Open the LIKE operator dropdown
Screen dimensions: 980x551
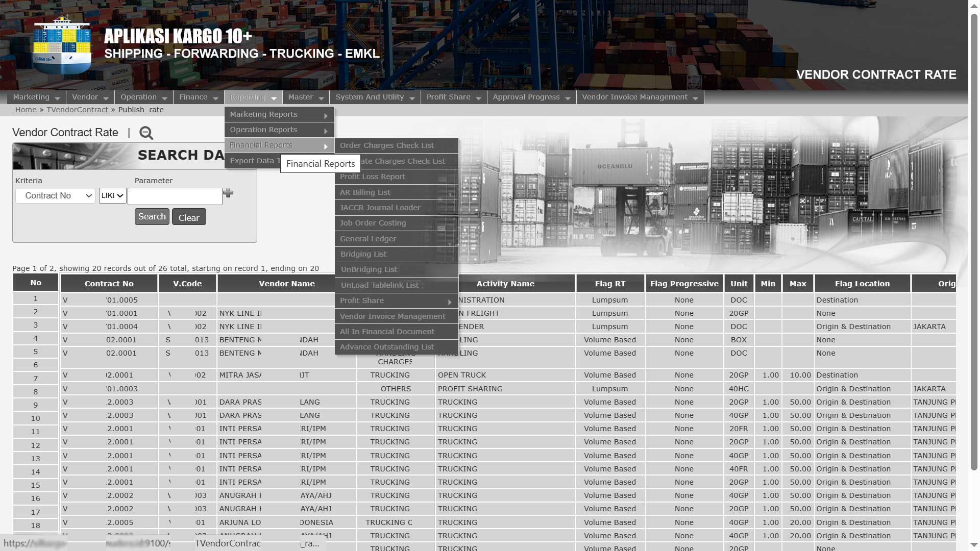pyautogui.click(x=112, y=196)
